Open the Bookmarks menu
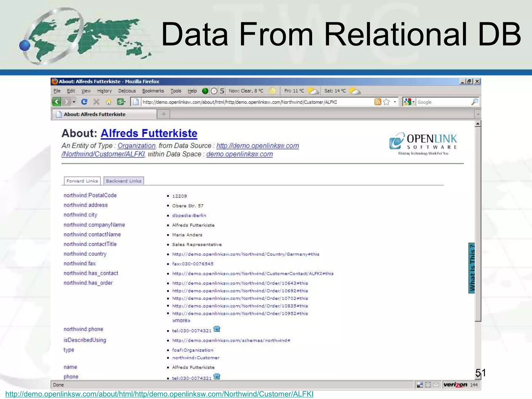 pyautogui.click(x=153, y=91)
